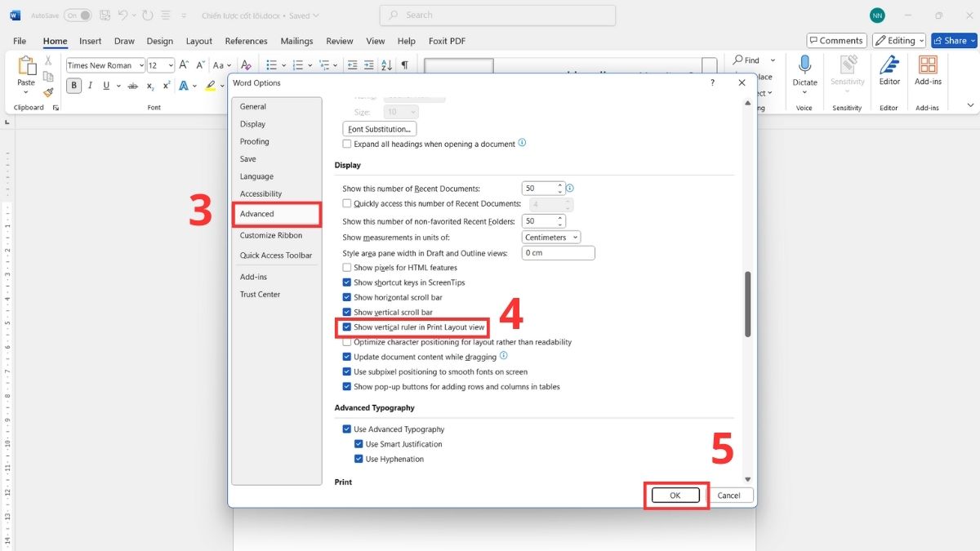Uncheck Use subpixel positioning to smooth fonts

coord(347,371)
